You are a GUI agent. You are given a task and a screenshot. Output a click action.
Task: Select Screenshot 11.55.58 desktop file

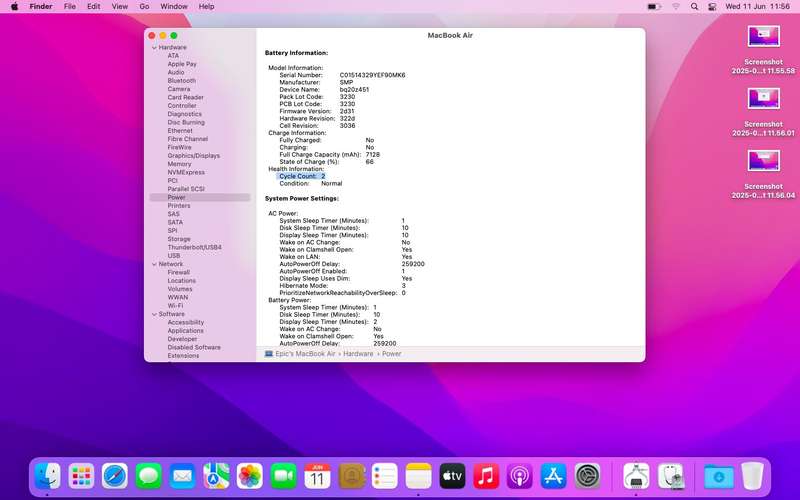pyautogui.click(x=763, y=50)
